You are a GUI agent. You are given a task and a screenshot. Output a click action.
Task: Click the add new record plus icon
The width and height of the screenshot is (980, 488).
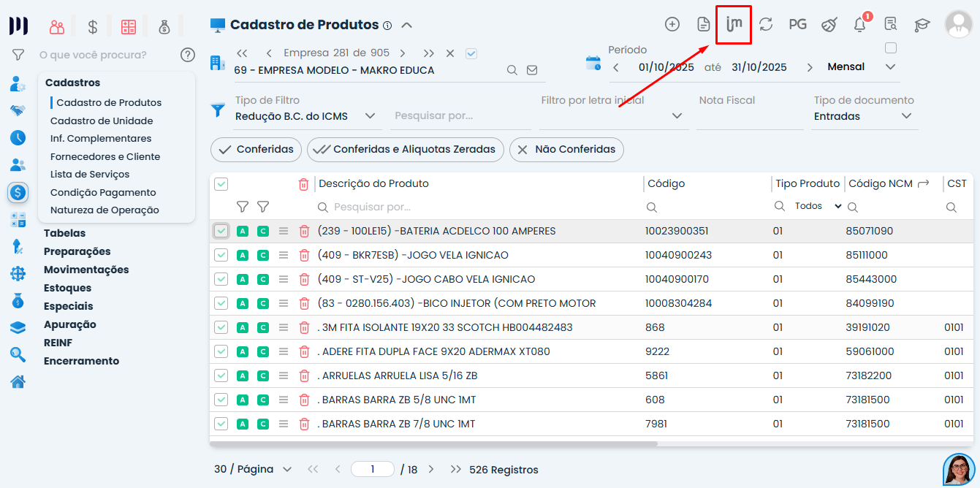click(672, 24)
